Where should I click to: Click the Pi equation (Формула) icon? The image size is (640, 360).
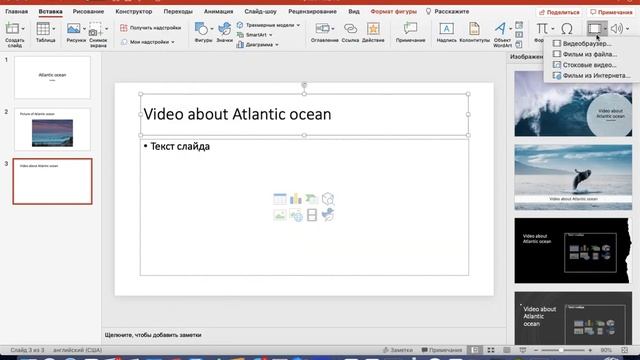click(542, 29)
